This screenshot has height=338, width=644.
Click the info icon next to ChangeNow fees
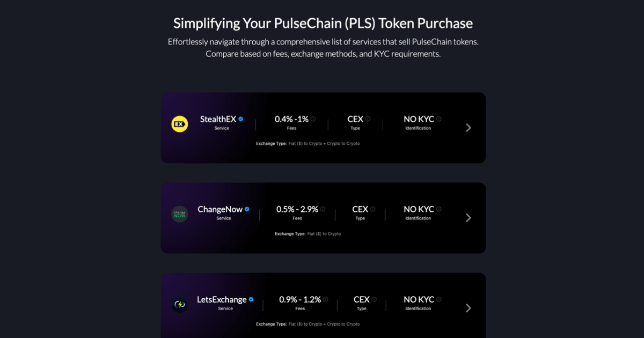322,209
